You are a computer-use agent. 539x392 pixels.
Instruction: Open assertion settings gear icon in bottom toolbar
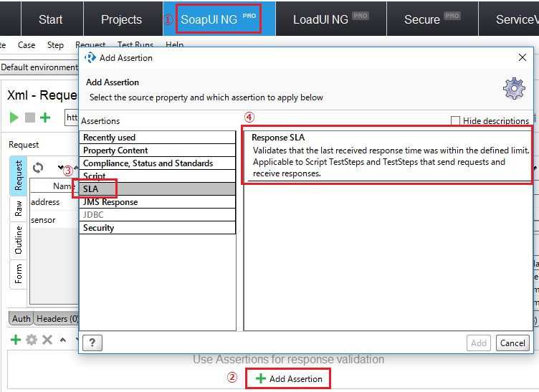click(x=32, y=340)
